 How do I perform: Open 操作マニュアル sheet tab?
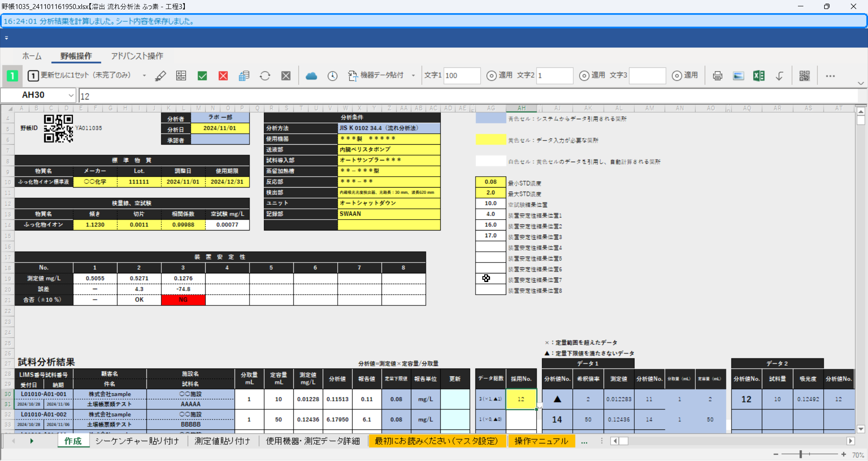(541, 441)
